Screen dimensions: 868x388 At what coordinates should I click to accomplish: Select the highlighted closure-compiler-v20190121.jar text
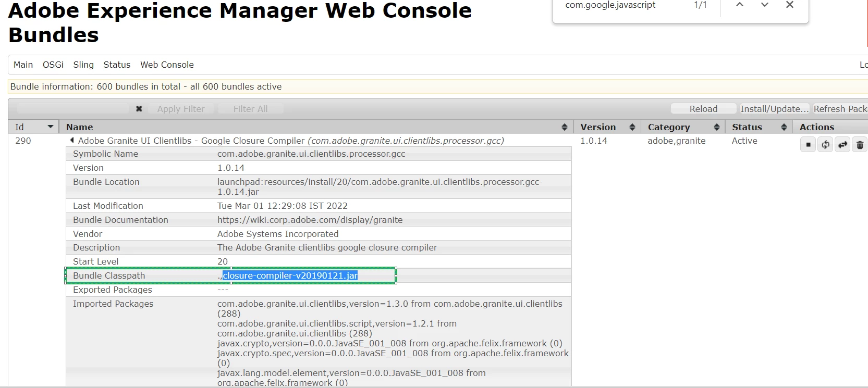pyautogui.click(x=290, y=276)
